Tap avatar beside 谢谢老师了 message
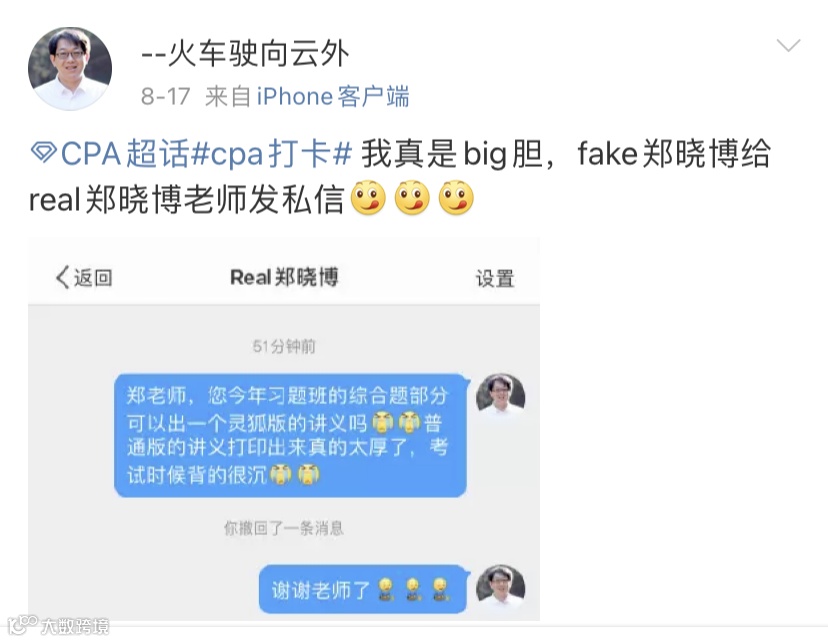 [x=501, y=588]
